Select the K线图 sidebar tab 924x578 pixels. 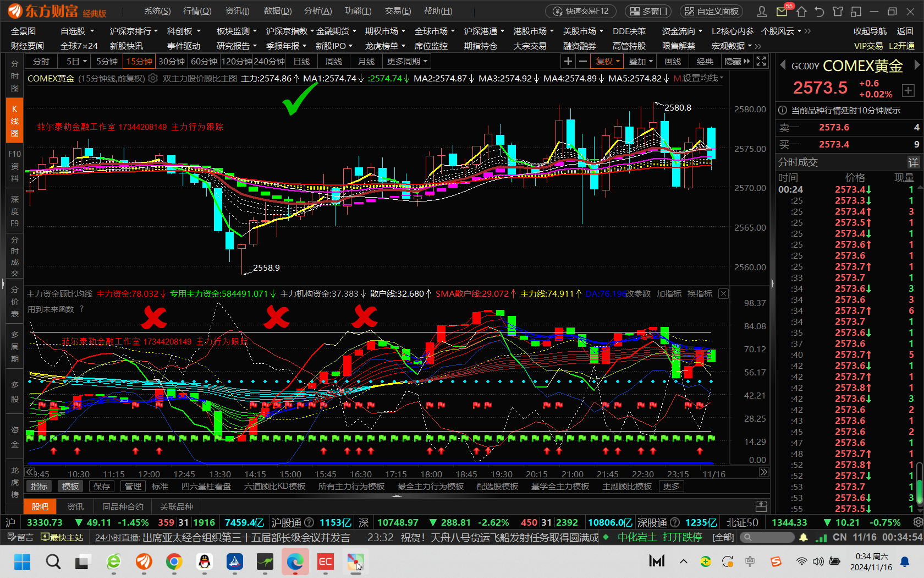(x=15, y=121)
